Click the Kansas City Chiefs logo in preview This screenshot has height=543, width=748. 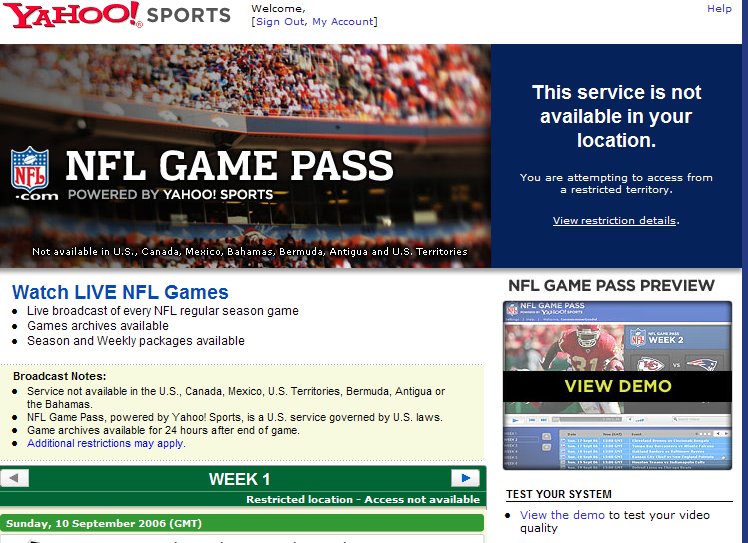[648, 363]
